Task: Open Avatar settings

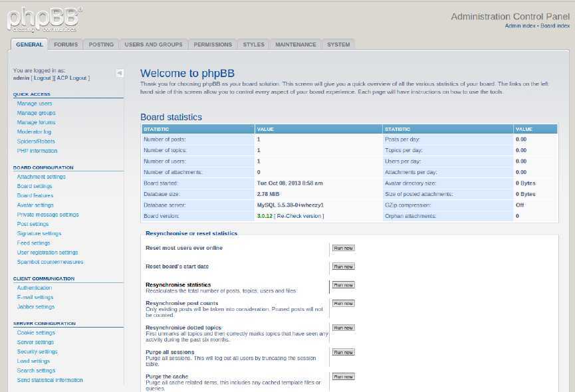Action: (x=34, y=205)
